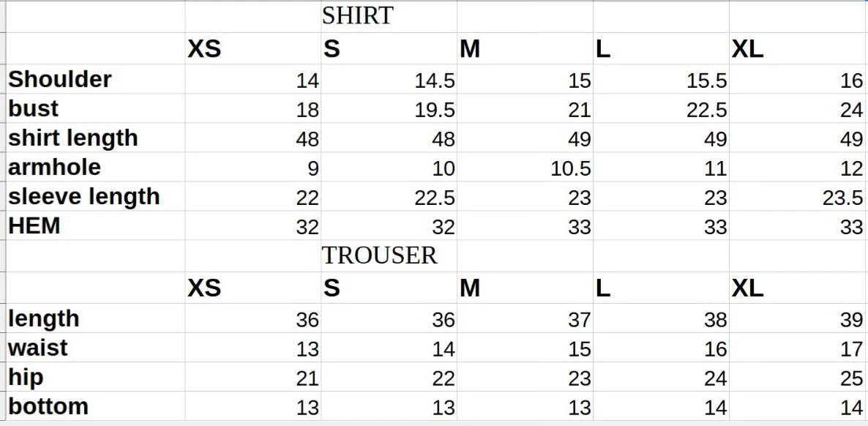Select the waist value 17 cell
This screenshot has height=426, width=868.
(x=798, y=348)
